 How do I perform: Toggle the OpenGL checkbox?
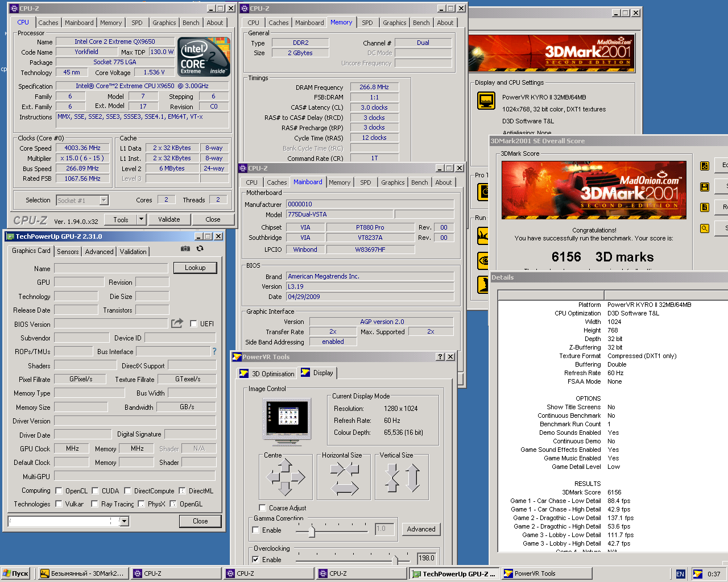pyautogui.click(x=173, y=504)
